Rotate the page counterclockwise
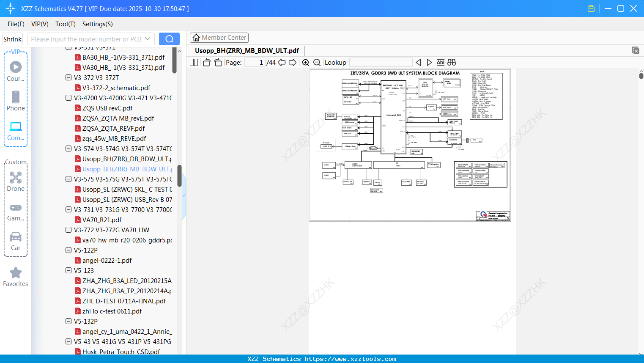 tap(206, 63)
